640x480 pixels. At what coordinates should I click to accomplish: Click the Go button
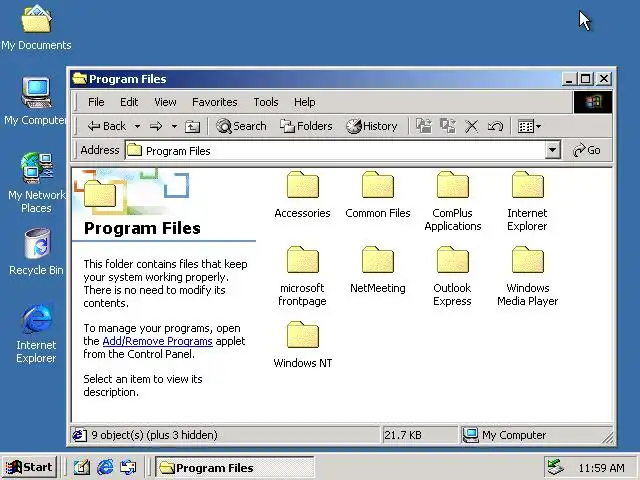[x=587, y=150]
